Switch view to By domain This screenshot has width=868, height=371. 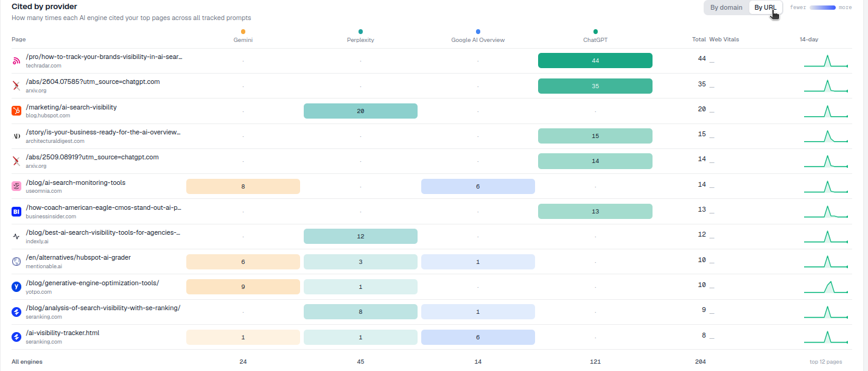coord(726,7)
